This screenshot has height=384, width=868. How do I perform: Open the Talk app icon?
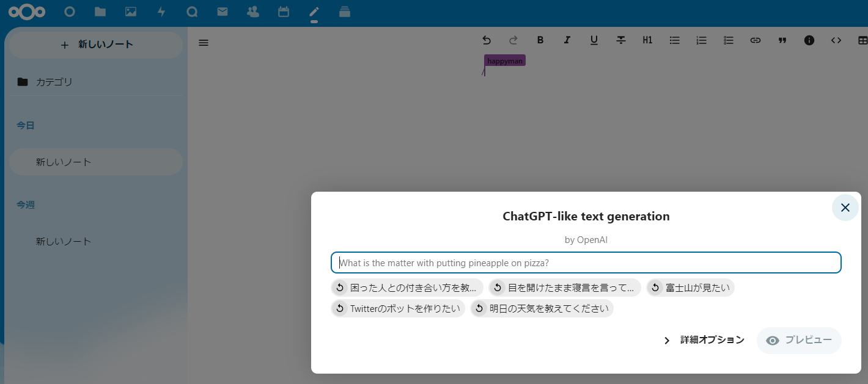pos(192,12)
